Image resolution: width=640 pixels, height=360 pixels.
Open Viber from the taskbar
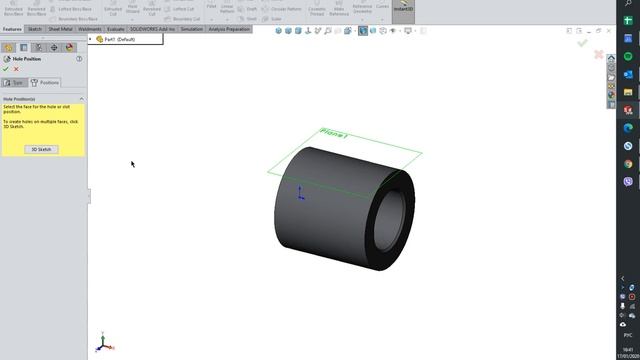tap(628, 181)
